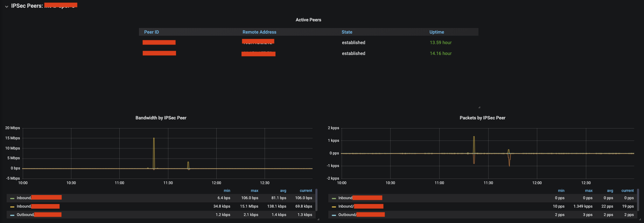Click the 14.16 hour uptime cell

441,54
